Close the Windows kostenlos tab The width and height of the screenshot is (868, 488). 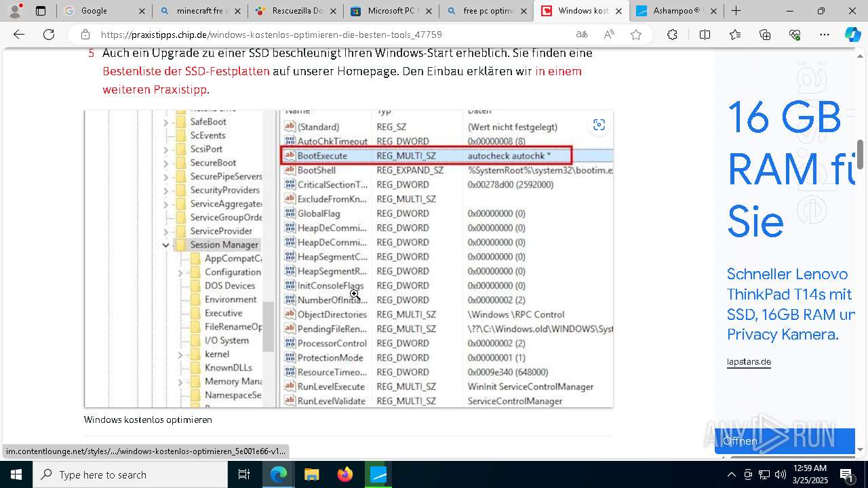[618, 11]
